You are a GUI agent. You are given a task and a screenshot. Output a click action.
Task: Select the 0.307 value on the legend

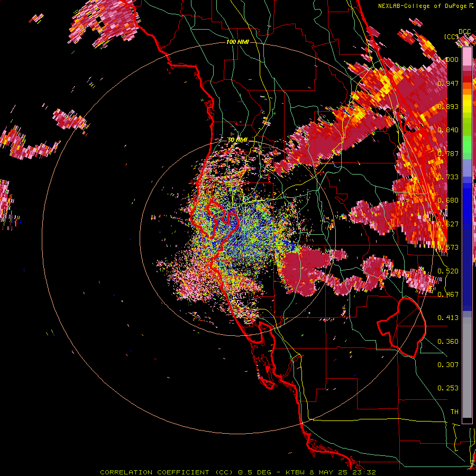pyautogui.click(x=448, y=364)
